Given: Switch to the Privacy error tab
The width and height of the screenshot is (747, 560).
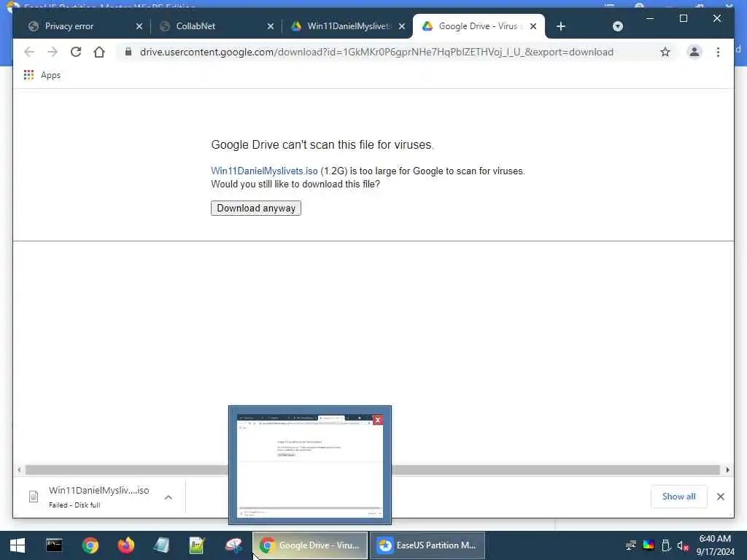Looking at the screenshot, I should (x=69, y=26).
